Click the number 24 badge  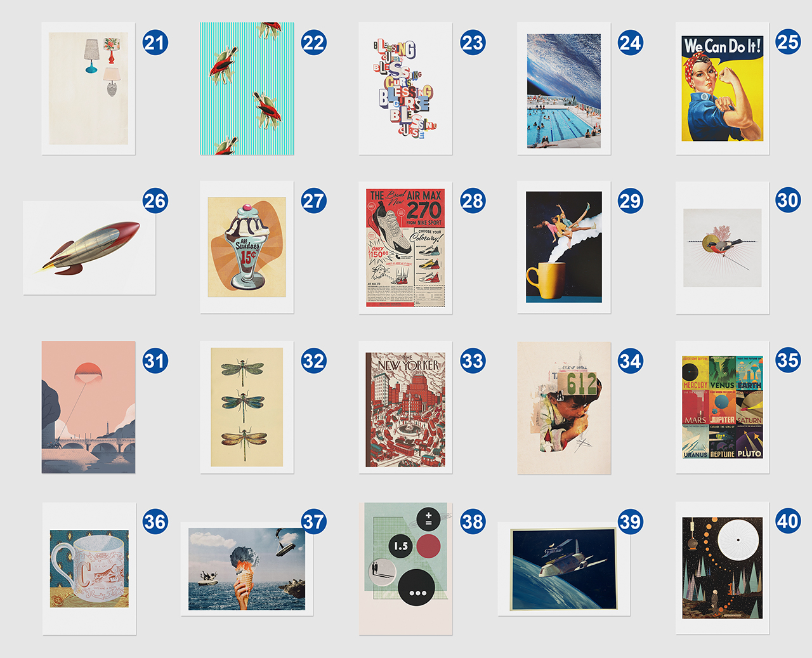(x=631, y=43)
